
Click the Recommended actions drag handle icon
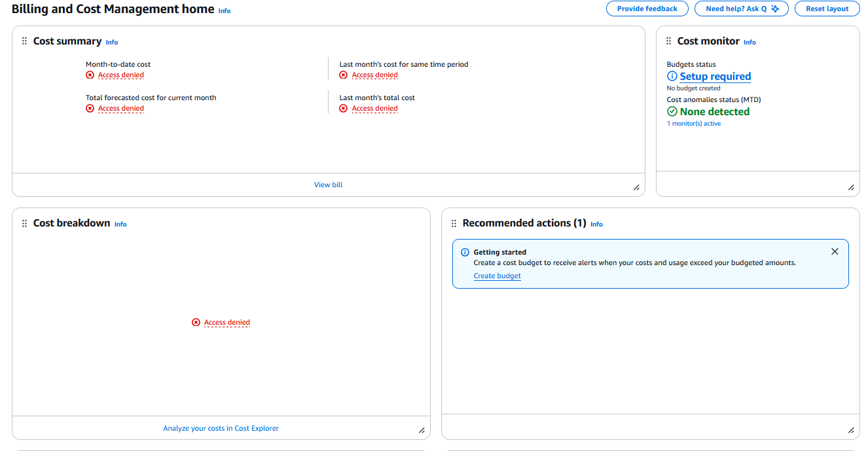[454, 223]
